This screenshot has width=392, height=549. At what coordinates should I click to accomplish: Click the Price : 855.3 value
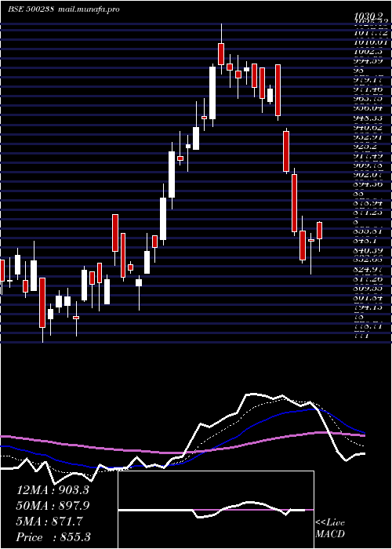(53, 537)
